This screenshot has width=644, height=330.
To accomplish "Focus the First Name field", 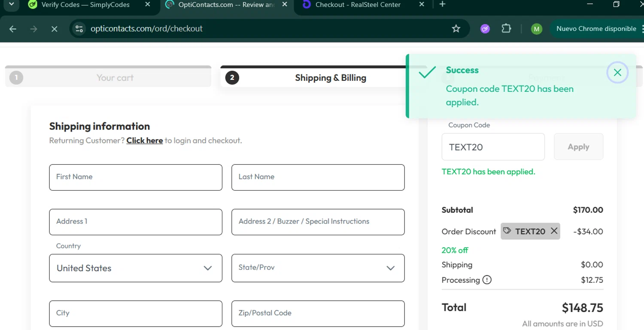I will point(136,177).
